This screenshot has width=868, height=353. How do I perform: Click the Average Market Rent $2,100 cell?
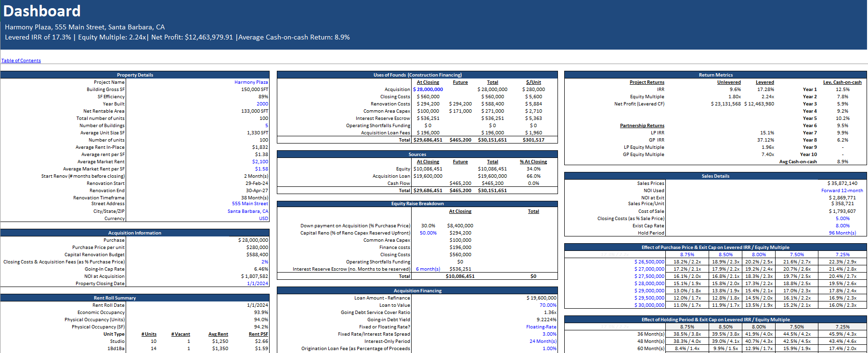click(x=260, y=162)
